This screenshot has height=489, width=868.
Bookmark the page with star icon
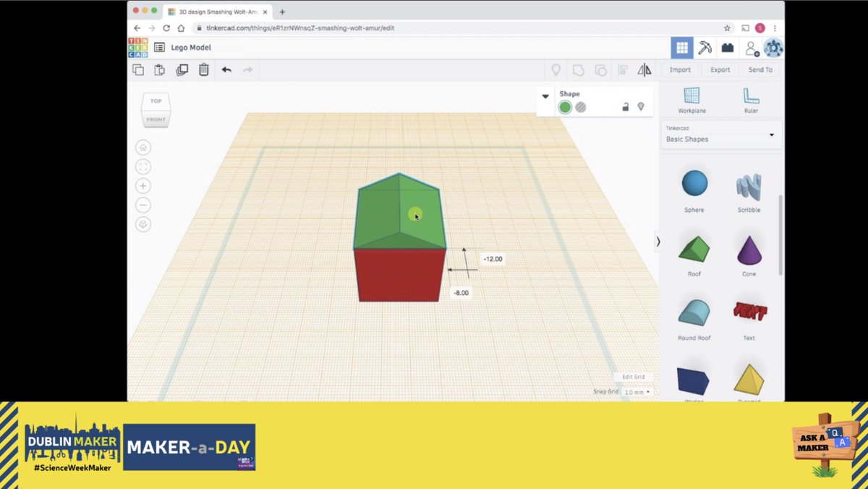(x=727, y=28)
